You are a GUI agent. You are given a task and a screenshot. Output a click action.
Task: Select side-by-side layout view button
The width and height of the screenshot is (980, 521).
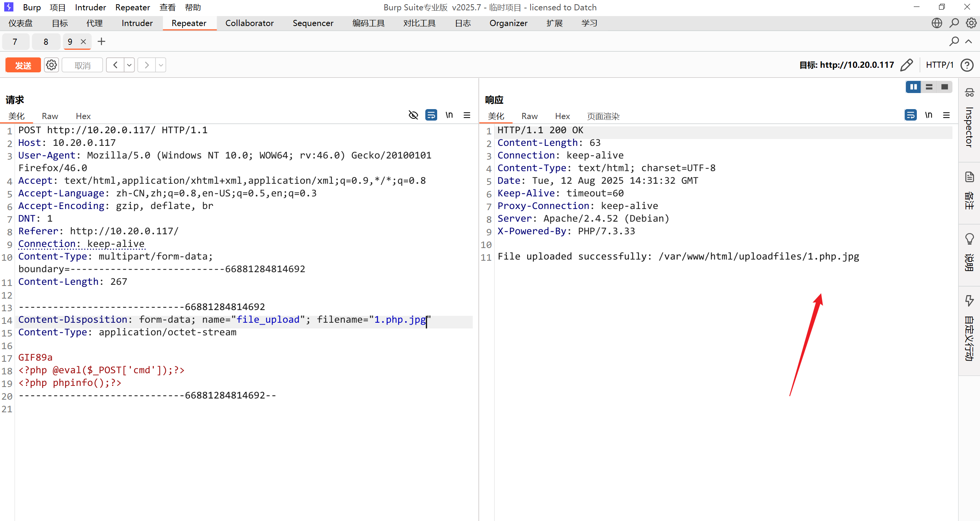click(x=913, y=87)
